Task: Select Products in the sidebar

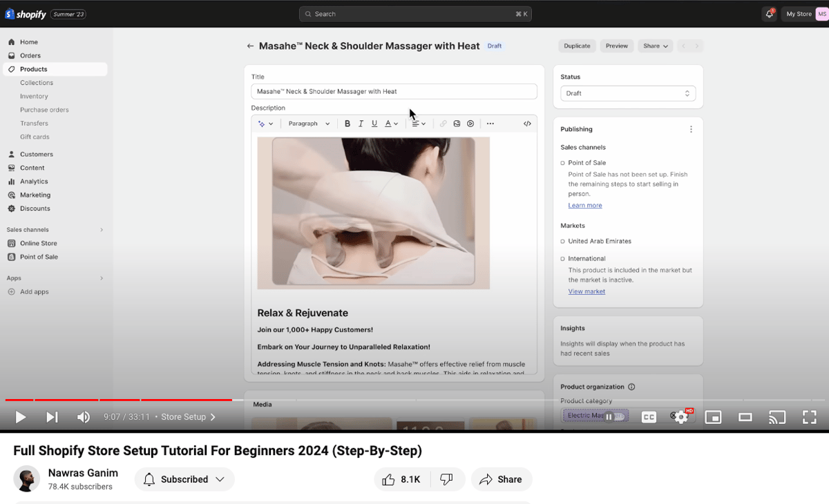Action: click(55, 69)
